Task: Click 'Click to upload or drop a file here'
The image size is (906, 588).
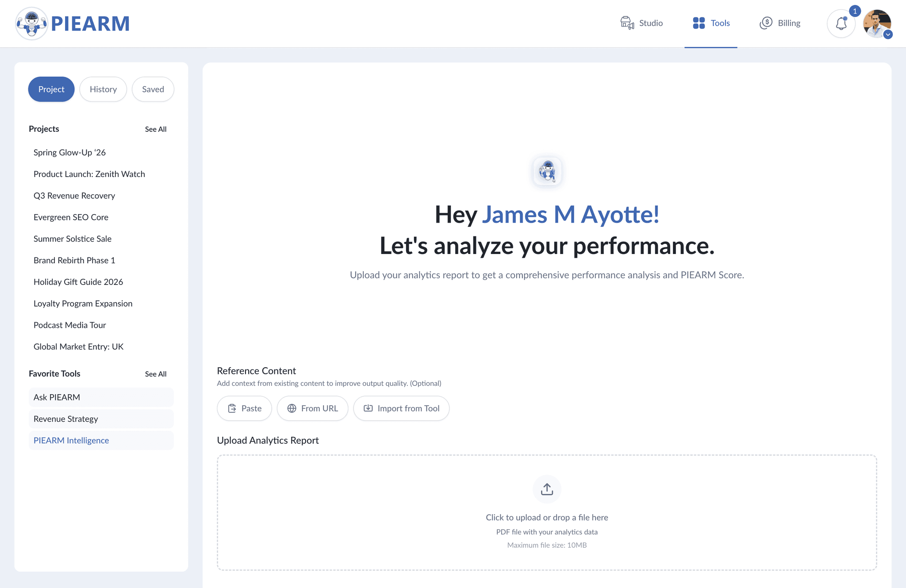Action: tap(547, 518)
